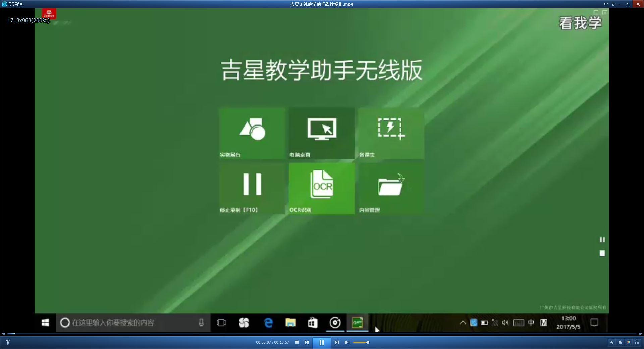Switch to mini mode from title bar

point(613,4)
